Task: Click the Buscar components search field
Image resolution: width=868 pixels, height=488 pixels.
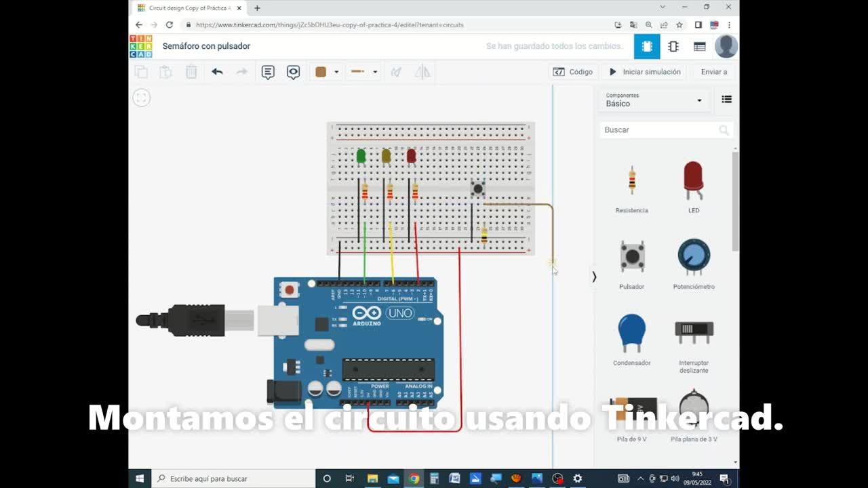Action: click(666, 129)
